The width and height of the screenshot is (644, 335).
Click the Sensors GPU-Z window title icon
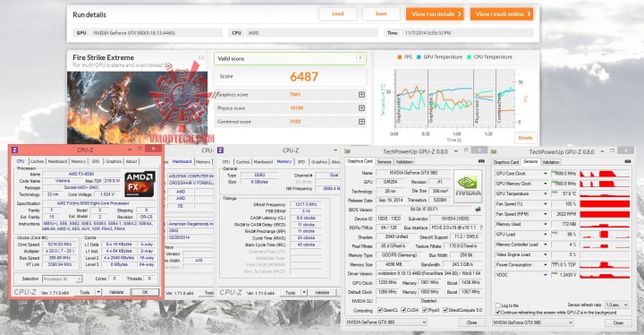coord(494,152)
